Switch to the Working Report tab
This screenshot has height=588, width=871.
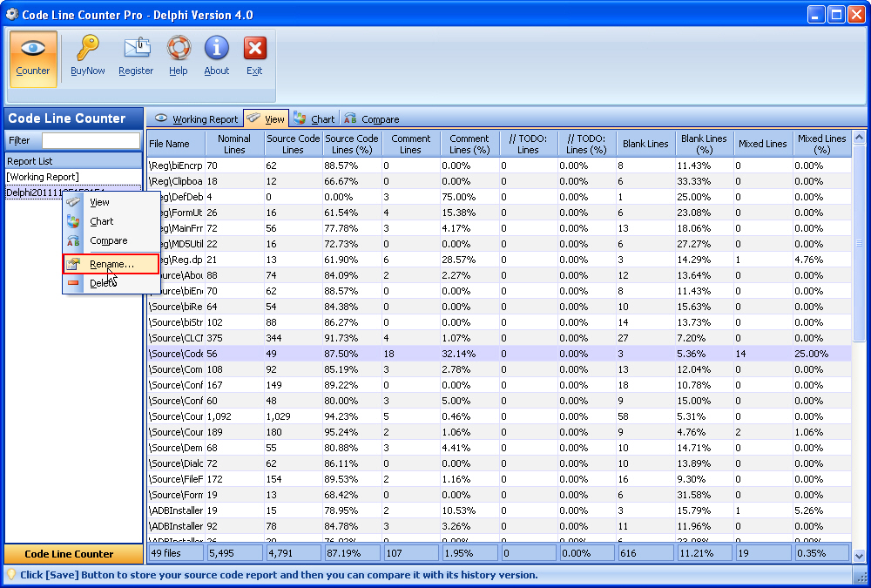[196, 119]
